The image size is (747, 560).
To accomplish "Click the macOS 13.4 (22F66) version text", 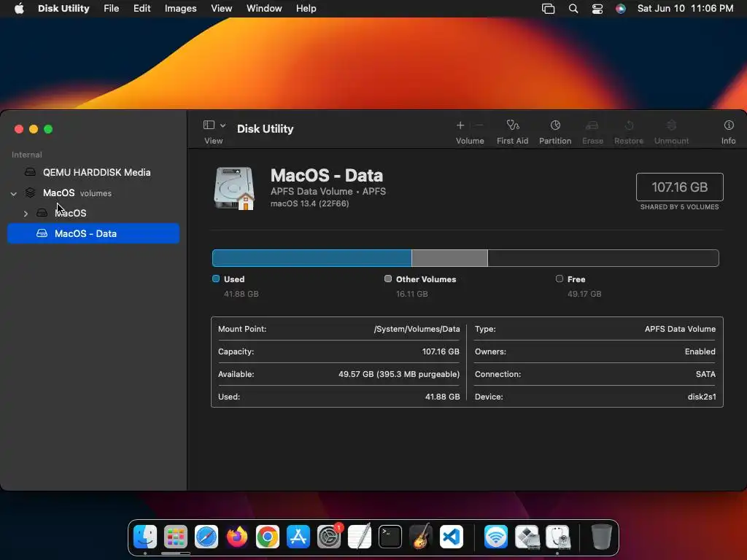I will (x=309, y=203).
